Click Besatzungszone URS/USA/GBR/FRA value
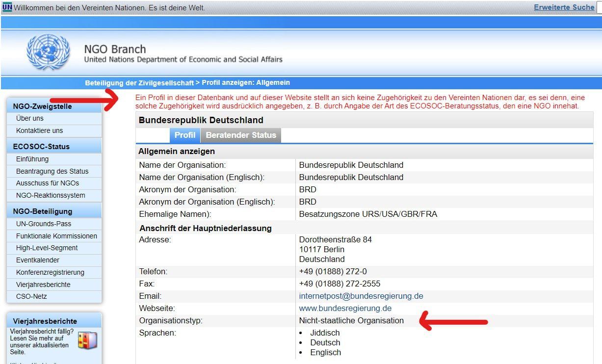The width and height of the screenshot is (602, 364). [368, 214]
